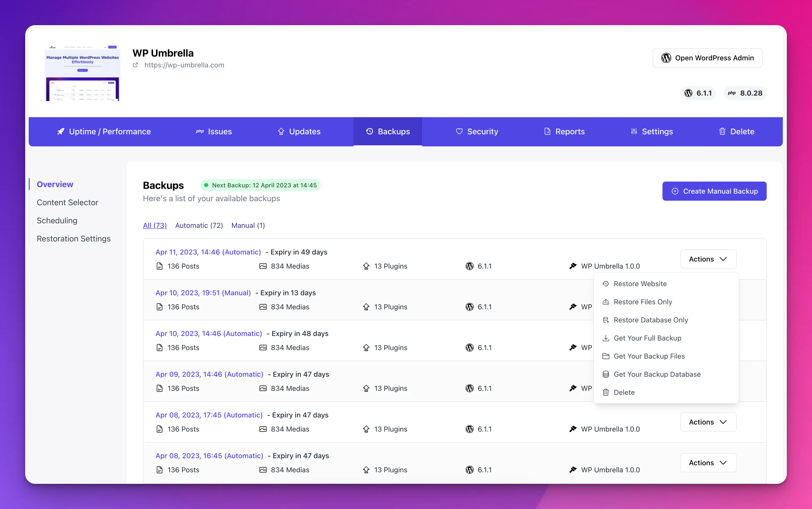Choose Restore Website from the menu
The height and width of the screenshot is (509, 812).
click(x=666, y=284)
